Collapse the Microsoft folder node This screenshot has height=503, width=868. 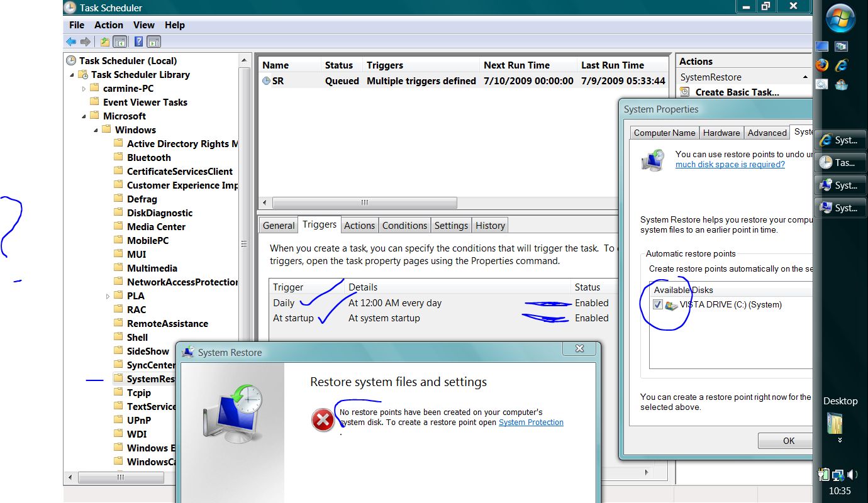(84, 116)
